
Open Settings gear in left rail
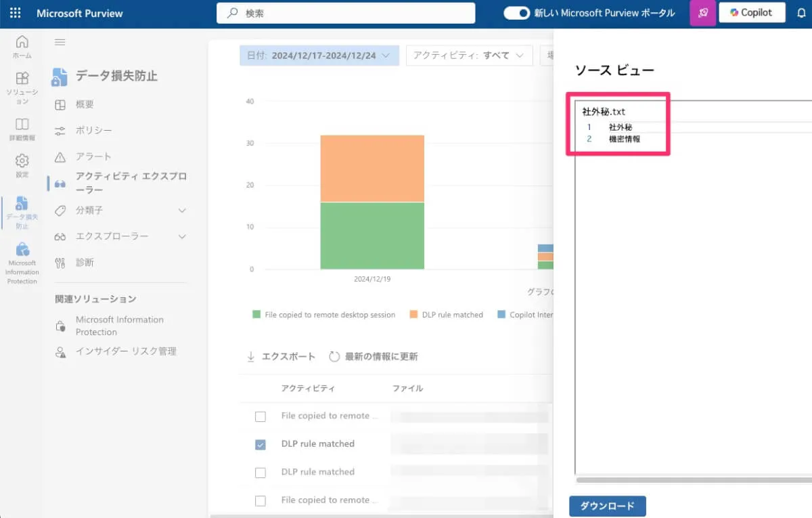pyautogui.click(x=22, y=165)
